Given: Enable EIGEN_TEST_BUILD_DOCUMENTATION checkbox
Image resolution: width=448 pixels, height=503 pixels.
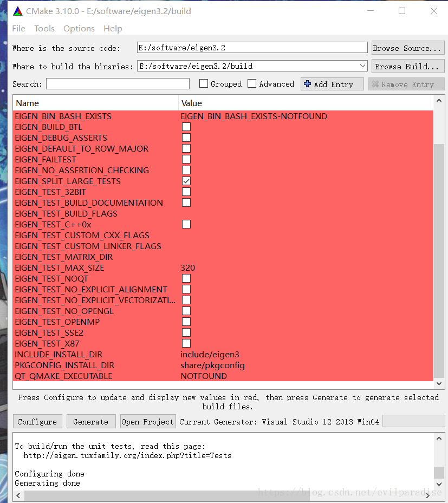Looking at the screenshot, I should [x=186, y=202].
